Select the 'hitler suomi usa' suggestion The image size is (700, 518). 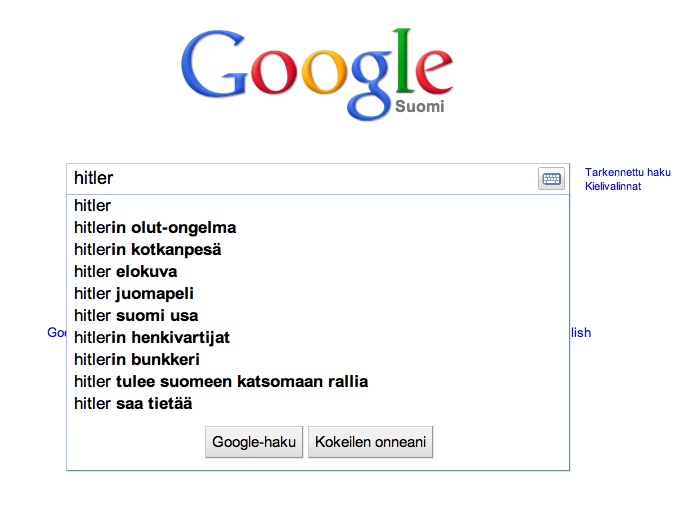coord(136,316)
